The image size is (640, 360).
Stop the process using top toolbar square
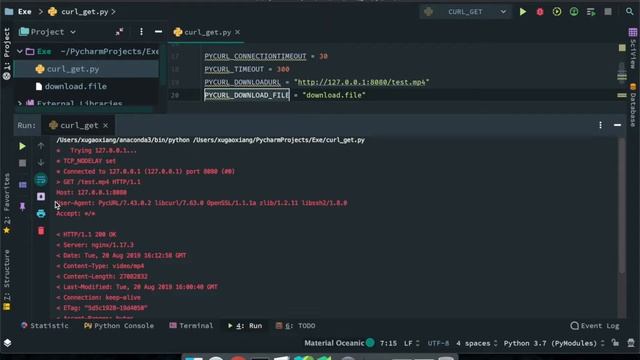608,12
